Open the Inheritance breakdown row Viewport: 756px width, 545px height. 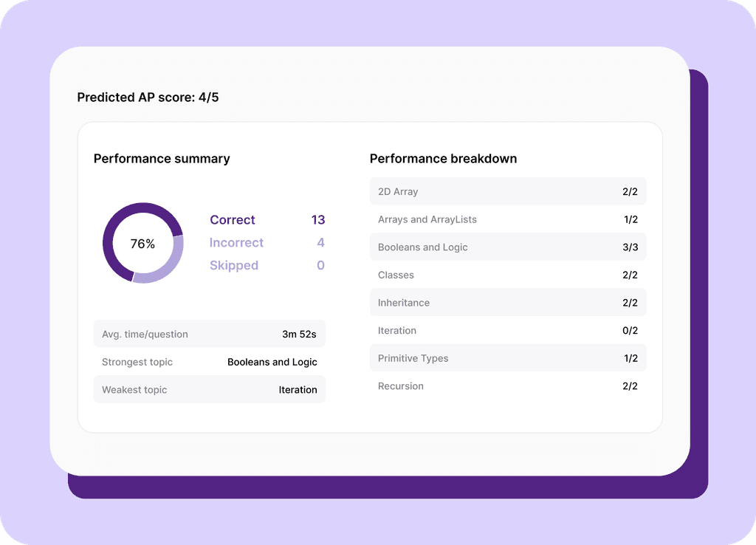click(x=507, y=303)
